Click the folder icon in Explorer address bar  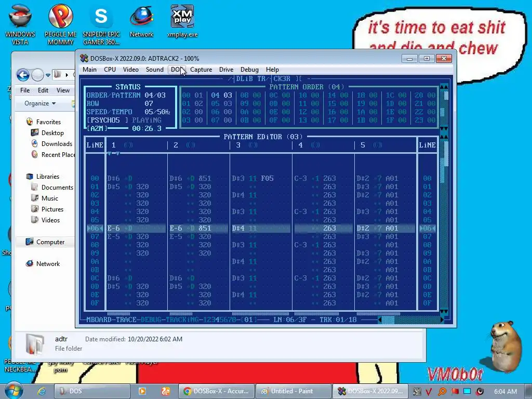[58, 74]
